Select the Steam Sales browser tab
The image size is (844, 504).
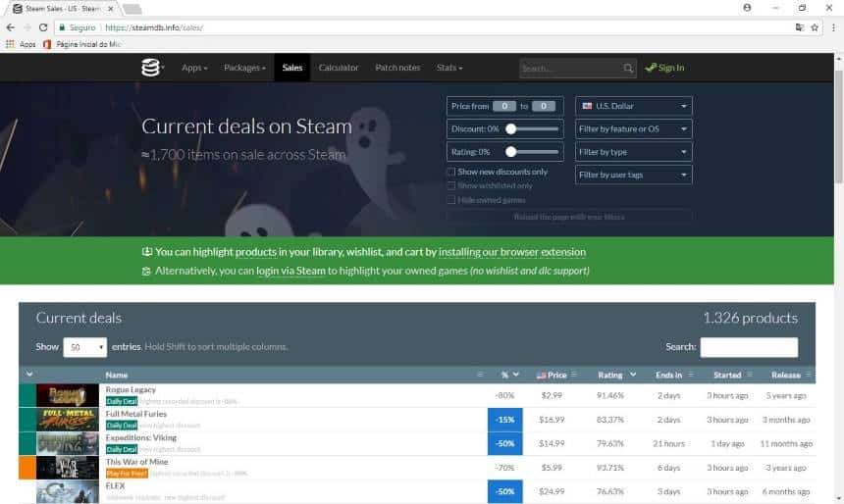tap(64, 9)
